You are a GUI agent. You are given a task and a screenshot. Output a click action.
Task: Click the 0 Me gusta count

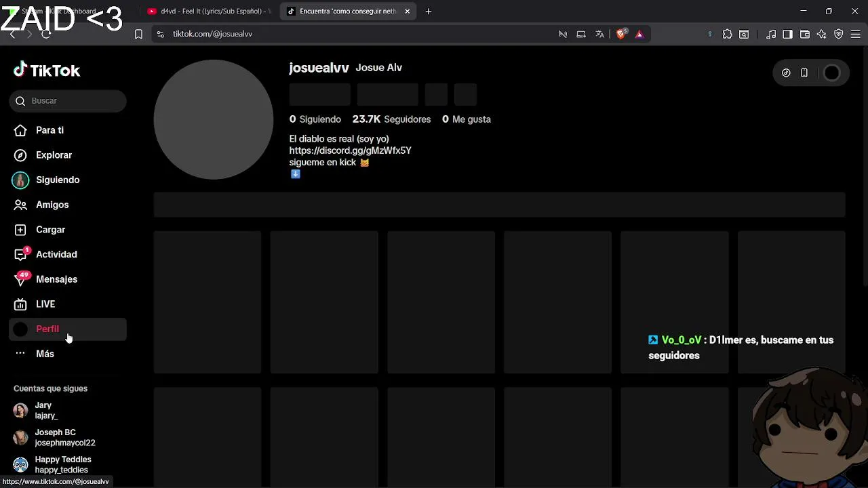(467, 119)
